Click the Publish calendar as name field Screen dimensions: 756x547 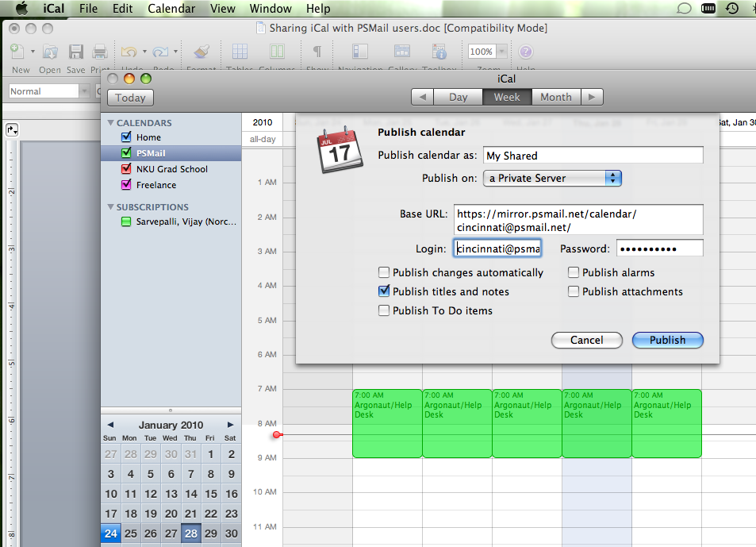pyautogui.click(x=593, y=156)
